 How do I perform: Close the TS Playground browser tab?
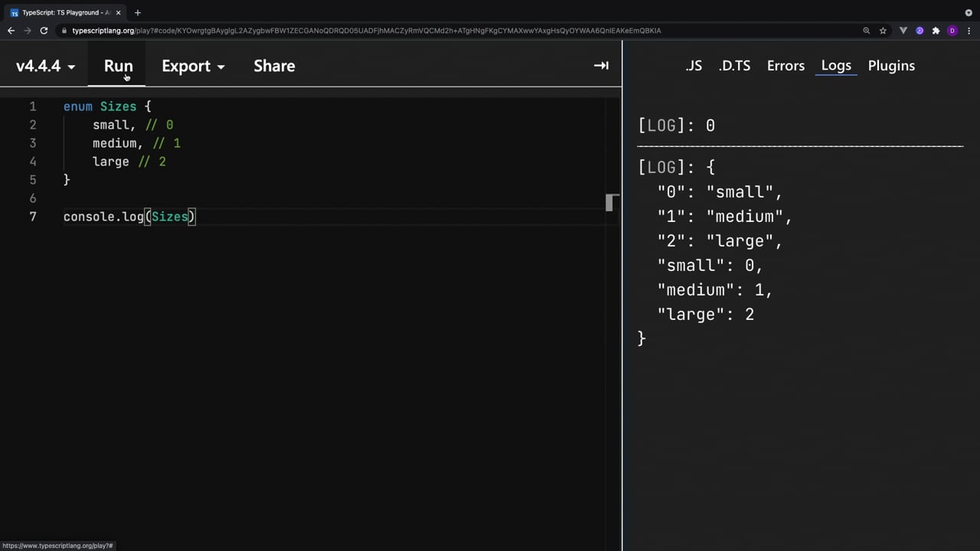118,12
